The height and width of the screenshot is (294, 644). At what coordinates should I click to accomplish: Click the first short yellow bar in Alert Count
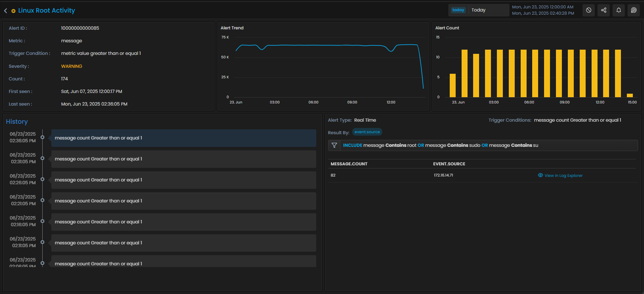pyautogui.click(x=453, y=85)
